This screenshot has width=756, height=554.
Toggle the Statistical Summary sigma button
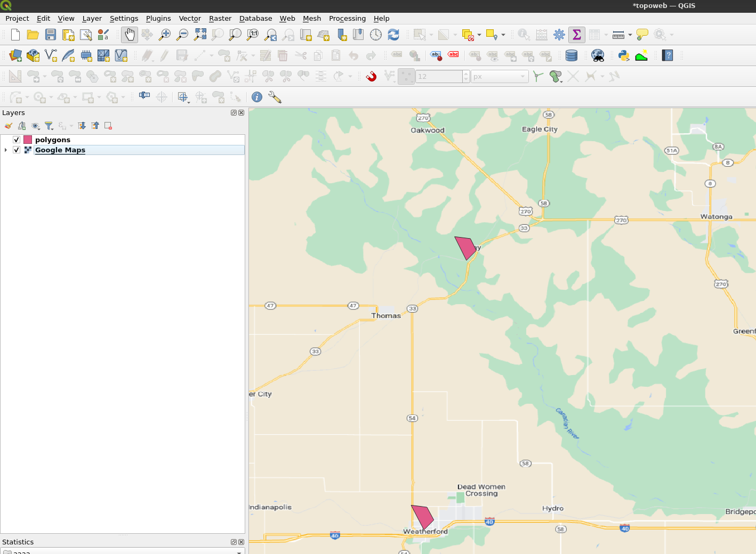577,35
